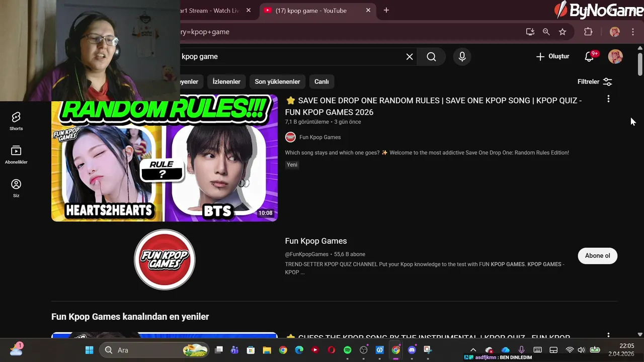
Task: Open File Explorer from the taskbar
Action: tap(267, 350)
